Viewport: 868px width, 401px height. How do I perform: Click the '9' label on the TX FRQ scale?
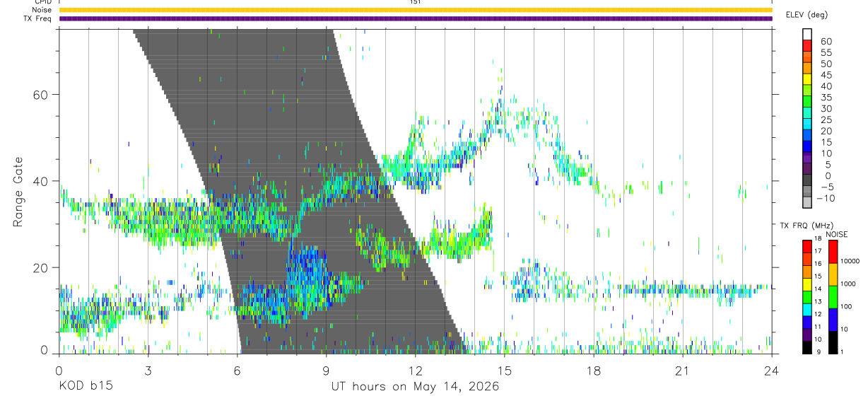(818, 351)
